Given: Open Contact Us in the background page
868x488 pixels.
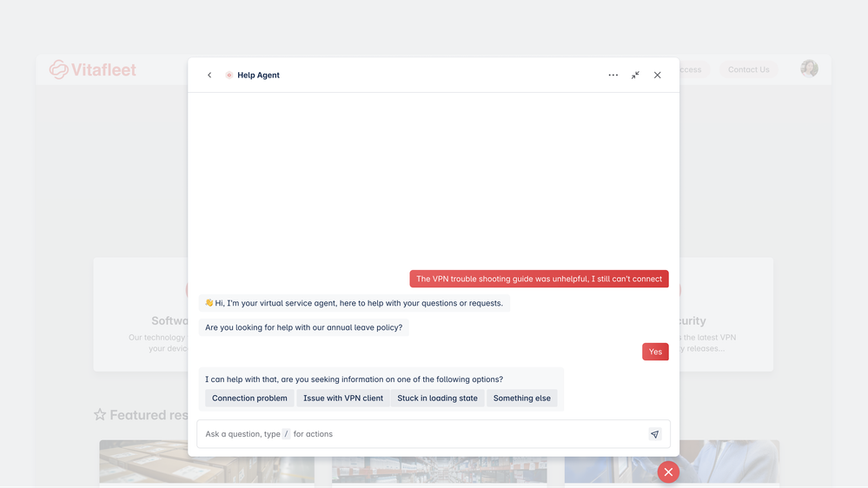Looking at the screenshot, I should [748, 69].
